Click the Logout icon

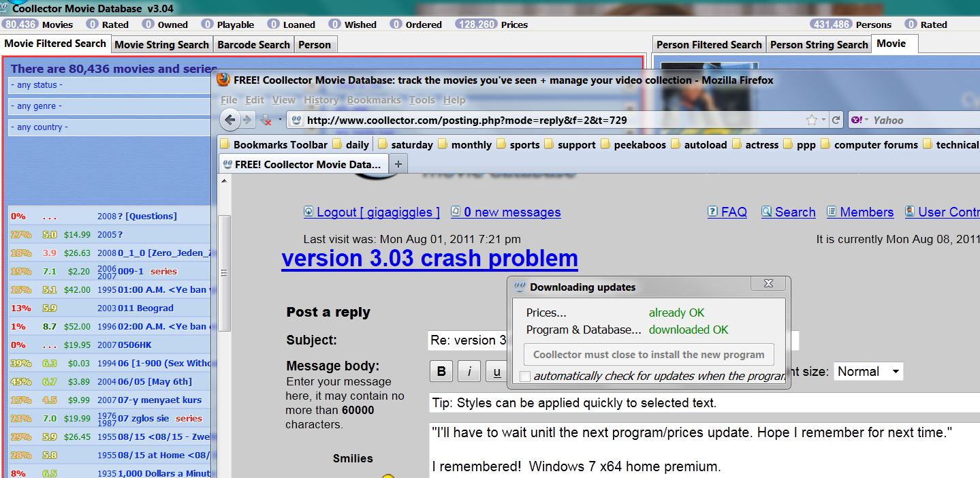point(309,212)
